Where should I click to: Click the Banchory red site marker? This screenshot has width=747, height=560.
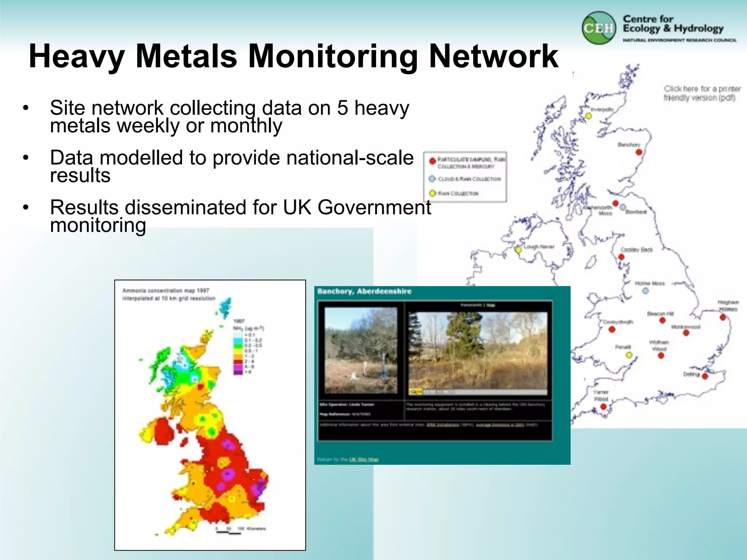[638, 152]
